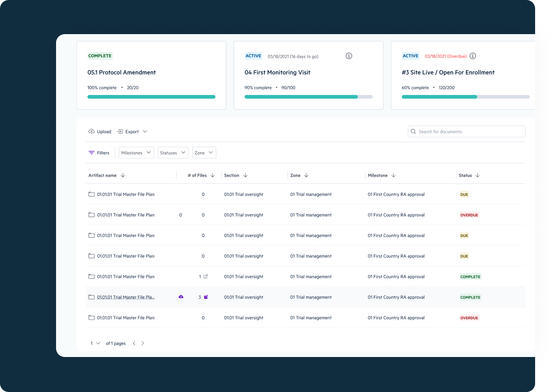This screenshot has height=392, width=557.
Task: Open the Milestones filter dropdown
Action: tap(136, 153)
